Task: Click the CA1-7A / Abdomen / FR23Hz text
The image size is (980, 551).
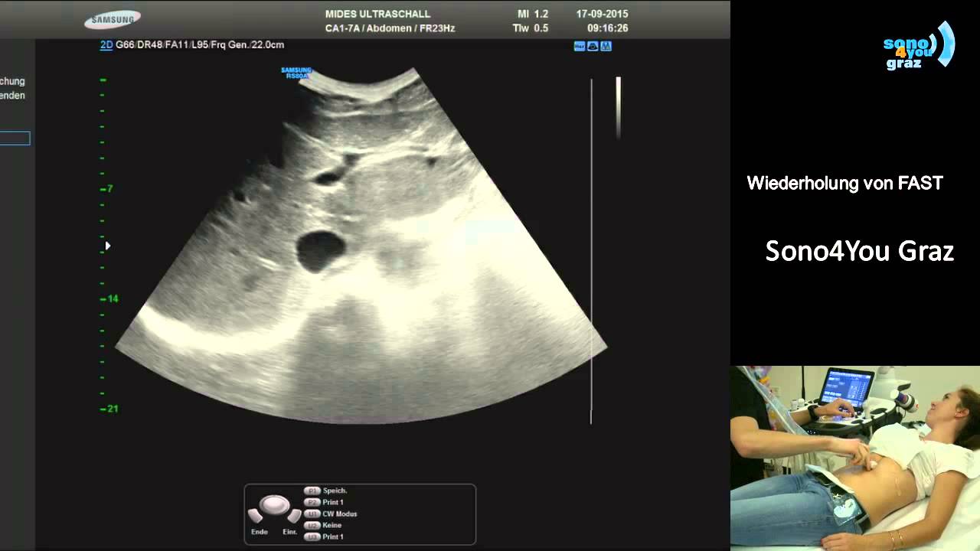Action: tap(390, 28)
